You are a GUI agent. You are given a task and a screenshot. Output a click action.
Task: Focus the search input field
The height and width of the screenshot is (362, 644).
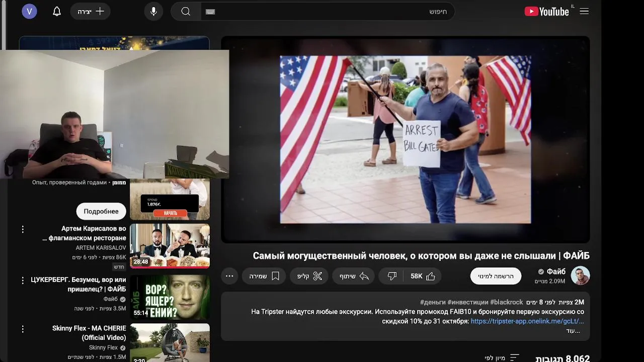click(x=328, y=12)
